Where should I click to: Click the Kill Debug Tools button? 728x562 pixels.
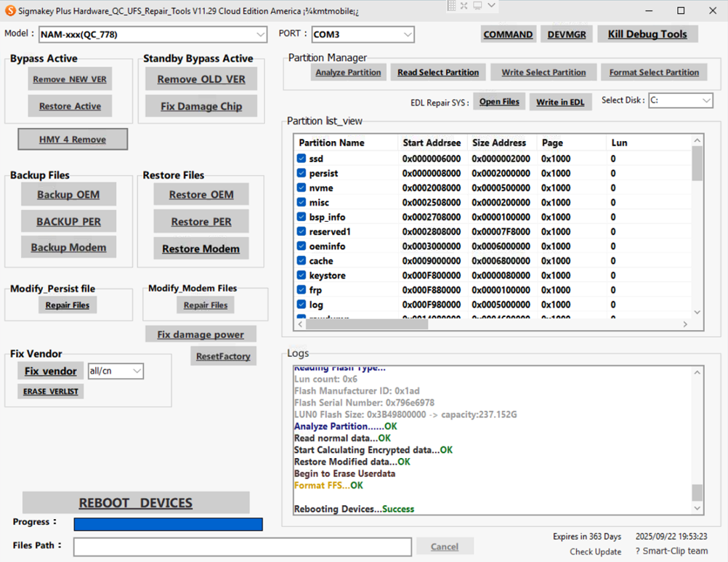click(x=647, y=34)
